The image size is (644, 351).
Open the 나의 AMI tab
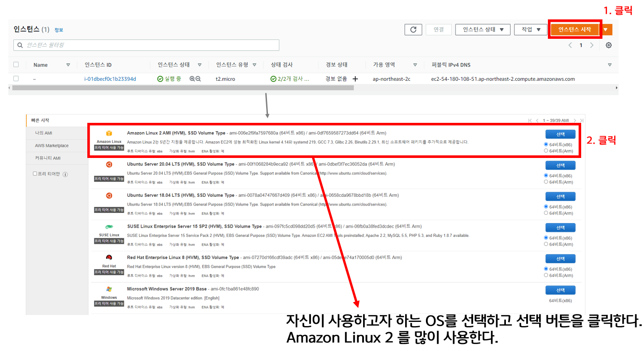[x=57, y=133]
